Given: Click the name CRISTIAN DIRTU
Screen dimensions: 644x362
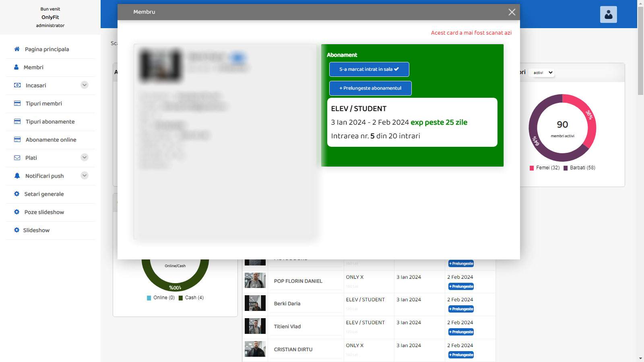Looking at the screenshot, I should coord(293,350).
